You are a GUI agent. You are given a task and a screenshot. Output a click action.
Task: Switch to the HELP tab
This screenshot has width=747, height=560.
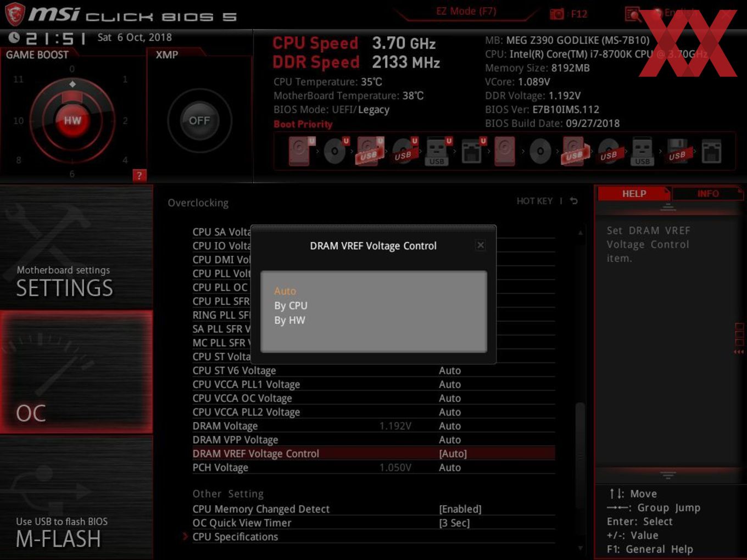click(x=634, y=194)
